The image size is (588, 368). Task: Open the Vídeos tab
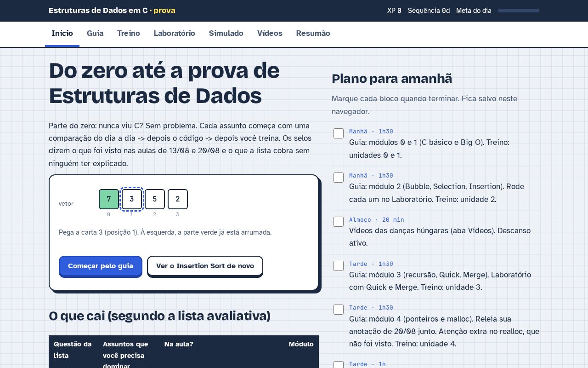(x=270, y=34)
